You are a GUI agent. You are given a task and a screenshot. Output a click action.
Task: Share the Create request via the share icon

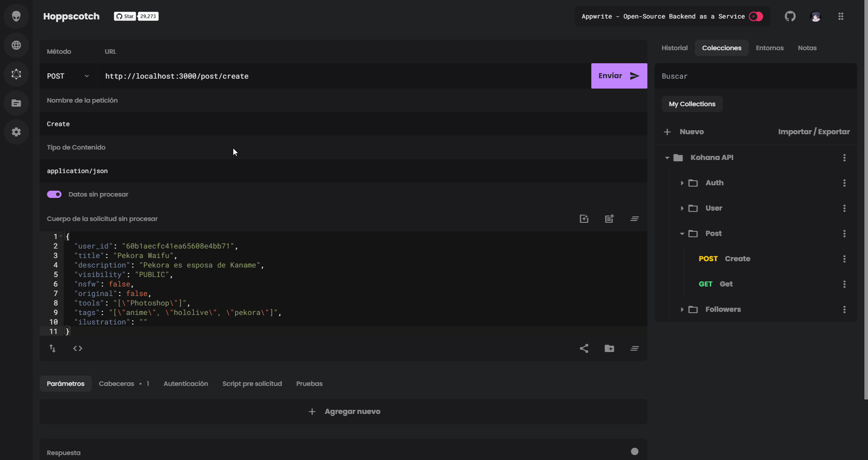584,348
